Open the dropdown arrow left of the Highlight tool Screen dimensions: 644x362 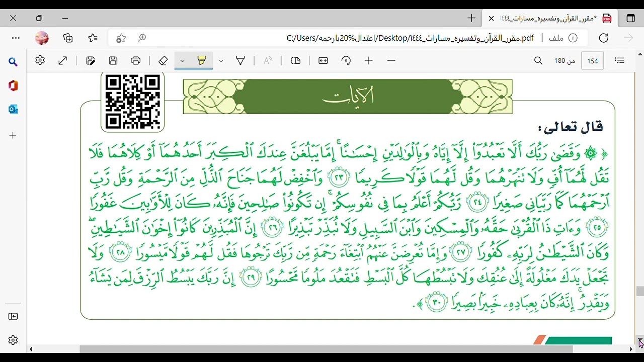point(183,61)
